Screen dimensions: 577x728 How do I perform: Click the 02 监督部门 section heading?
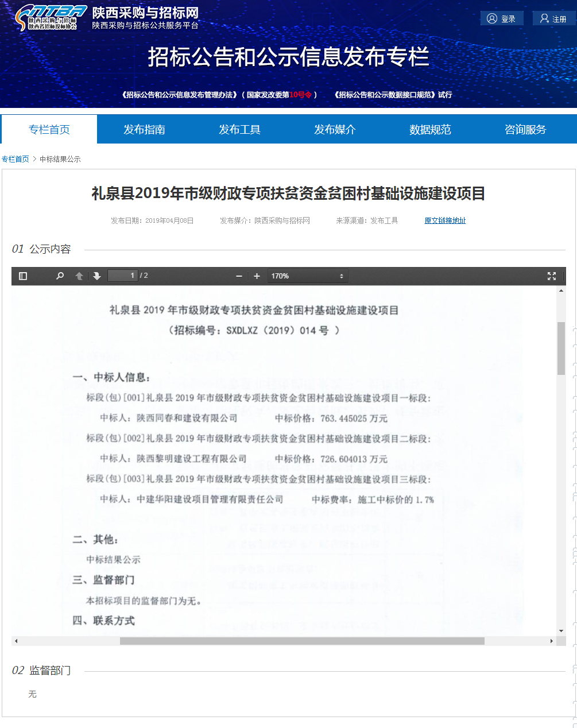coord(41,671)
